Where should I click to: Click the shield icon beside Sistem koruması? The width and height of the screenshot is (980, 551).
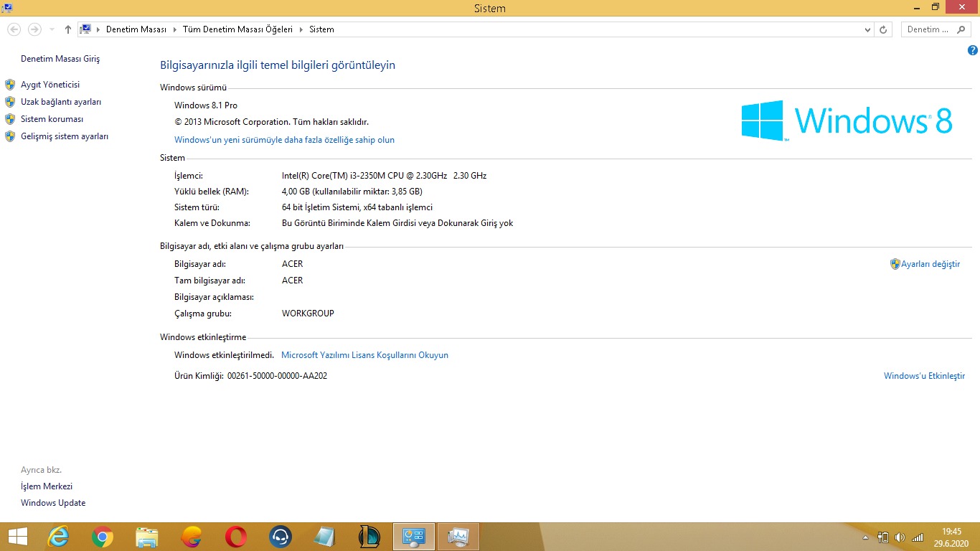pos(10,119)
